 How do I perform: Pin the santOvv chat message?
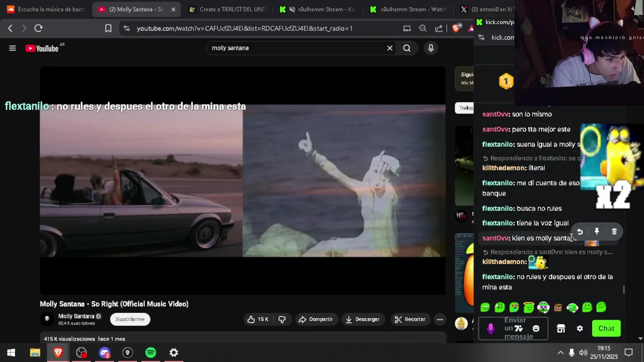(x=597, y=232)
